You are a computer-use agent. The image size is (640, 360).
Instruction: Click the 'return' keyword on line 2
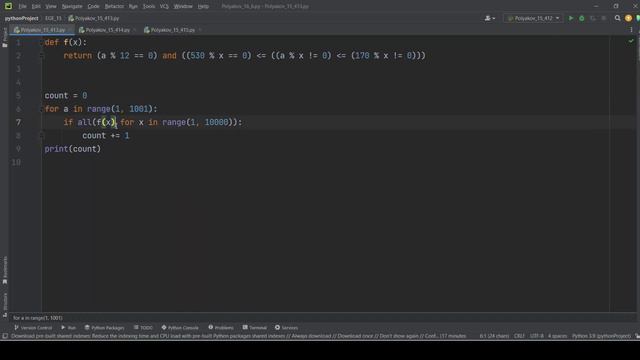coord(78,56)
